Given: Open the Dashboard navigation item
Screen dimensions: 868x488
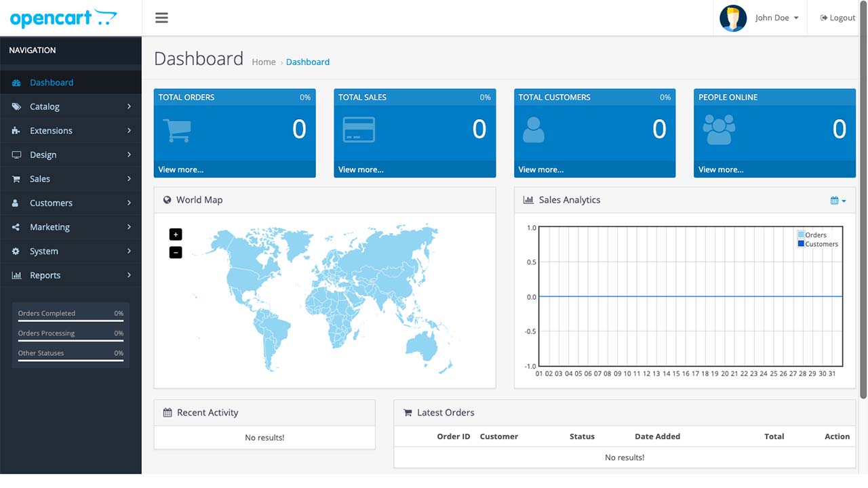Looking at the screenshot, I should coord(71,83).
